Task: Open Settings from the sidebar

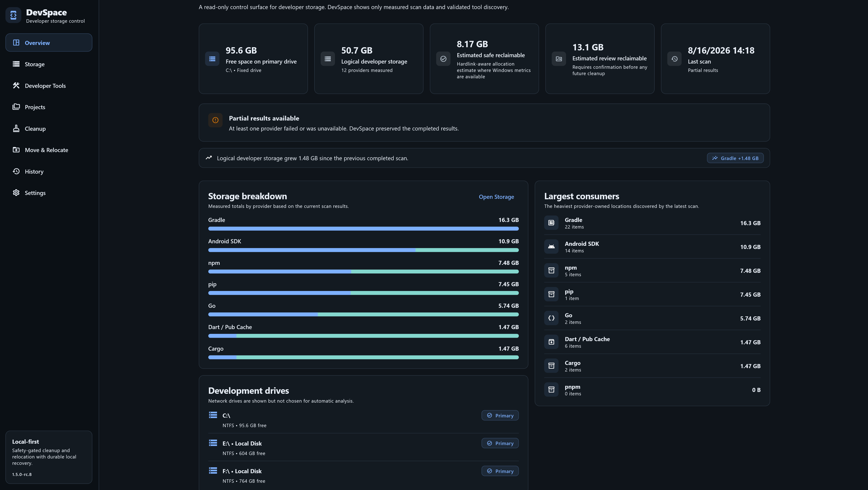Action: coord(49,192)
